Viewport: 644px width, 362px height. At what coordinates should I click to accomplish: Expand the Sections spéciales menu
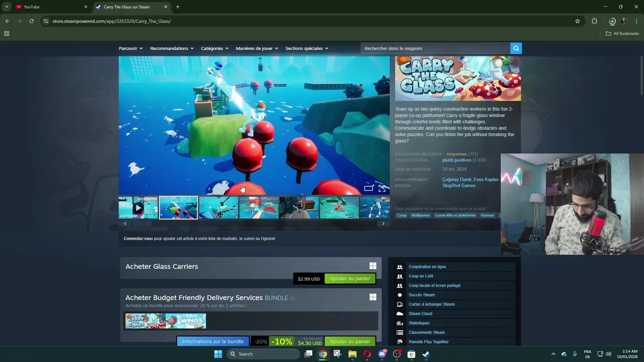[307, 48]
